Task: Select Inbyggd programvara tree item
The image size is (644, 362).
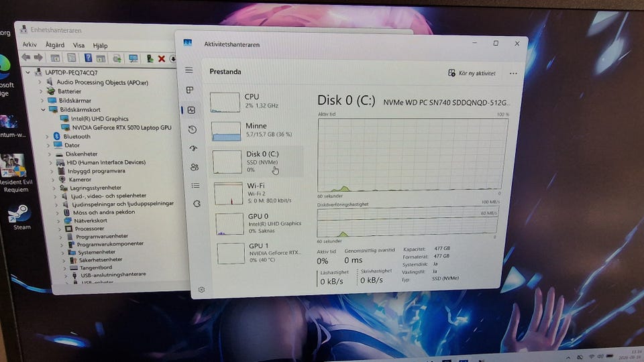Action: pyautogui.click(x=96, y=171)
